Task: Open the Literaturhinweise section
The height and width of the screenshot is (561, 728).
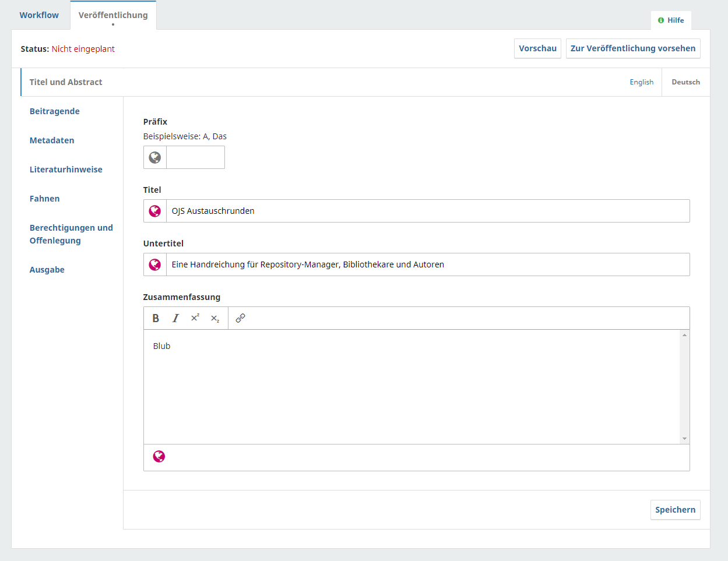Action: (x=66, y=170)
